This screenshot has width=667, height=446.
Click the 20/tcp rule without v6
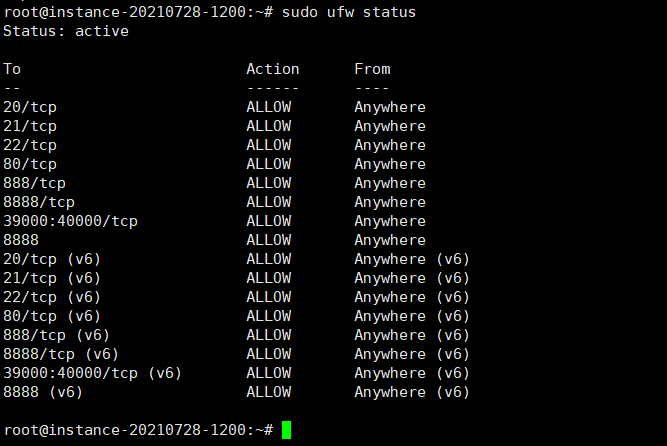coord(30,107)
